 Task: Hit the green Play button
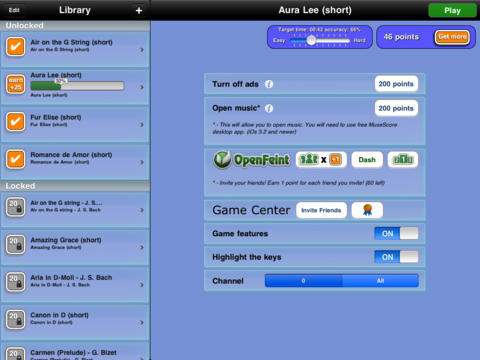(x=452, y=11)
